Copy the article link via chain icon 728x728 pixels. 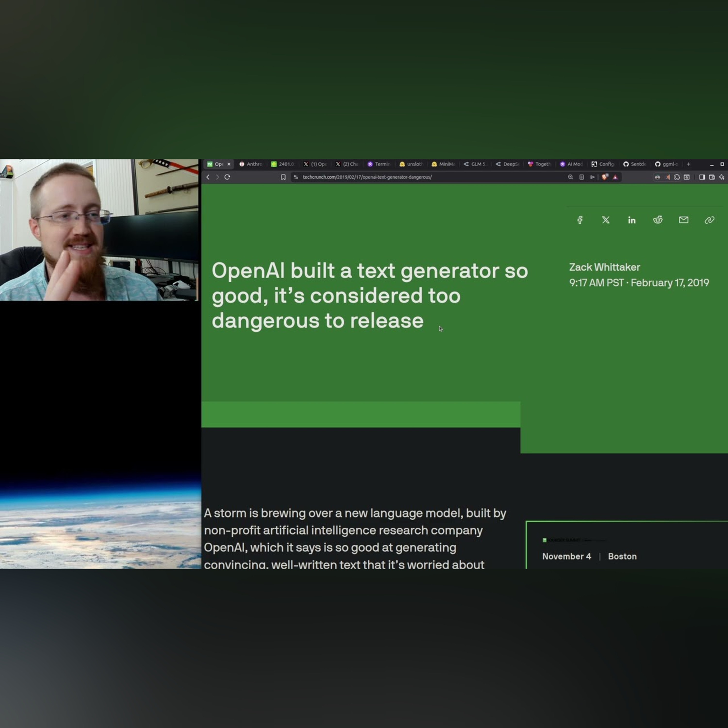click(x=710, y=220)
